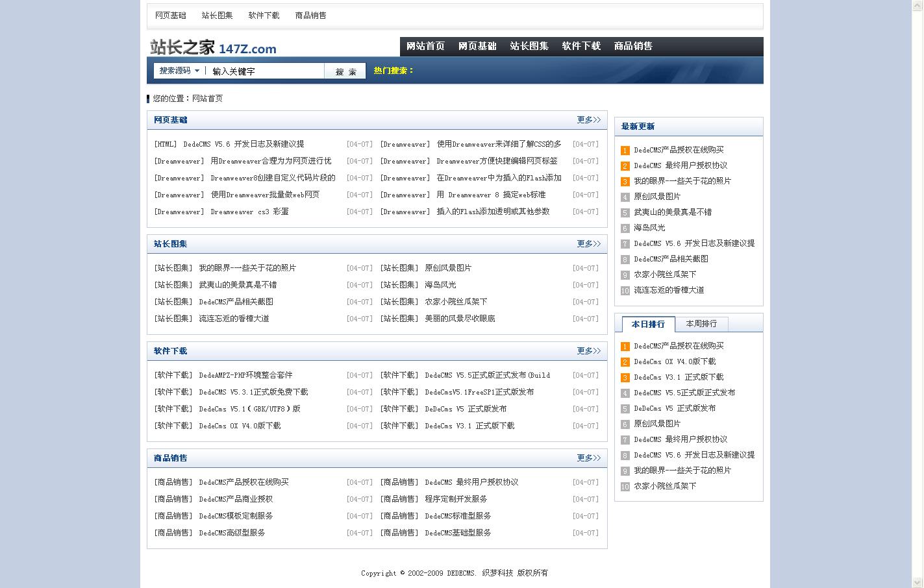Open DedeAMPZ-PHP环境整合套件 download
The width and height of the screenshot is (924, 588).
[245, 375]
